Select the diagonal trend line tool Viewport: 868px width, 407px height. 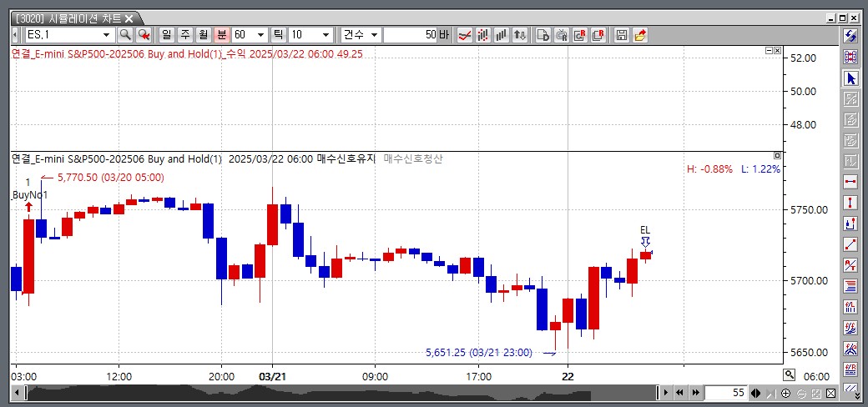click(x=850, y=244)
